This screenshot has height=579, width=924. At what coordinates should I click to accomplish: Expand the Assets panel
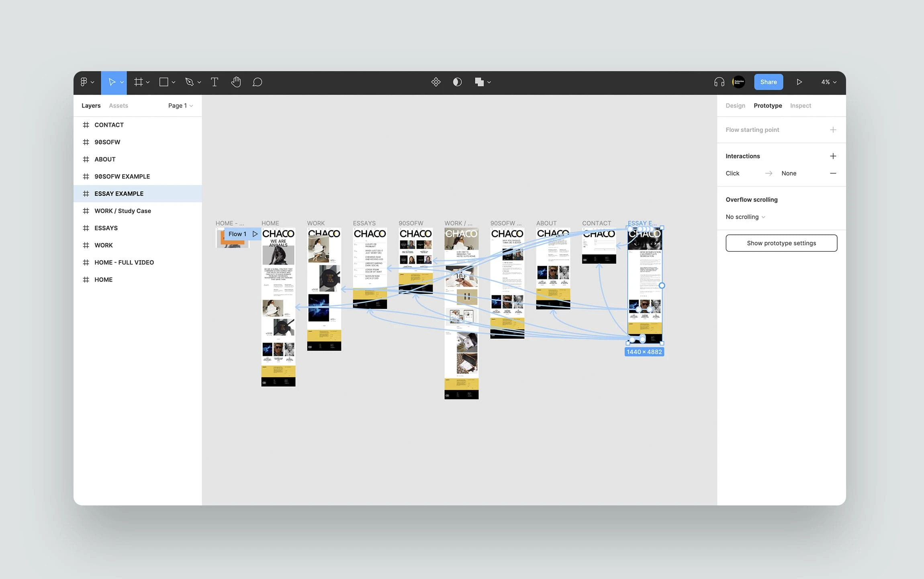pos(118,105)
